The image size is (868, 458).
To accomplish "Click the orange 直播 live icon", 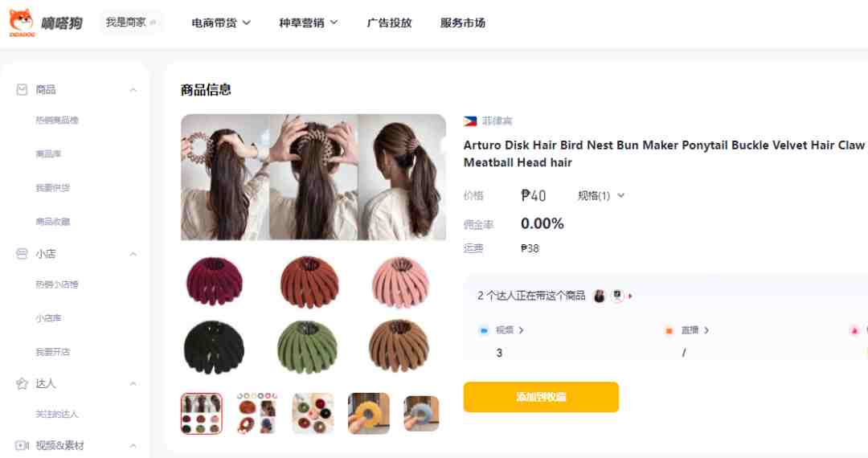I will pos(669,330).
